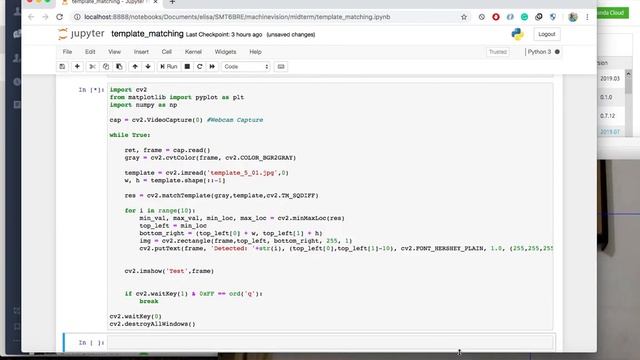Go forward with the browser forward arrow
Screen dimensions: 640x360
[45, 17]
